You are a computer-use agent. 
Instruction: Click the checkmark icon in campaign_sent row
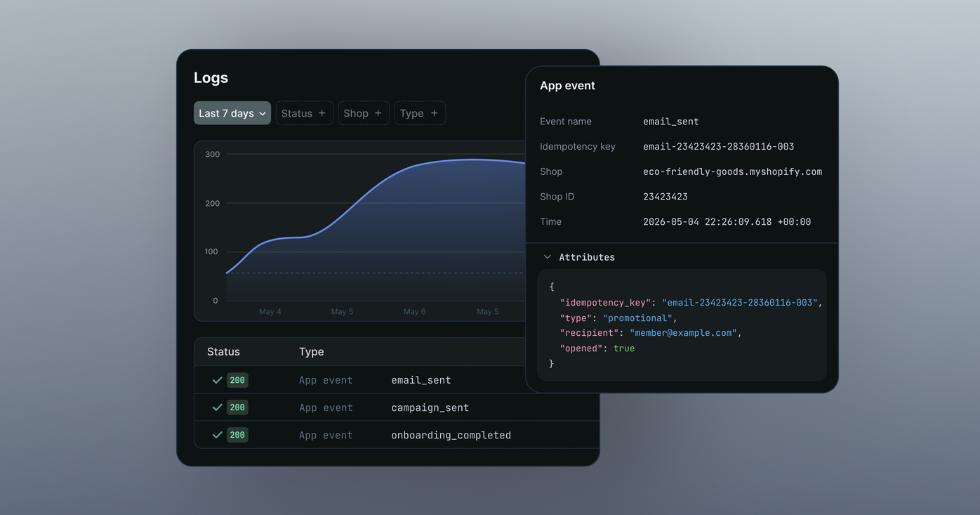pos(218,408)
